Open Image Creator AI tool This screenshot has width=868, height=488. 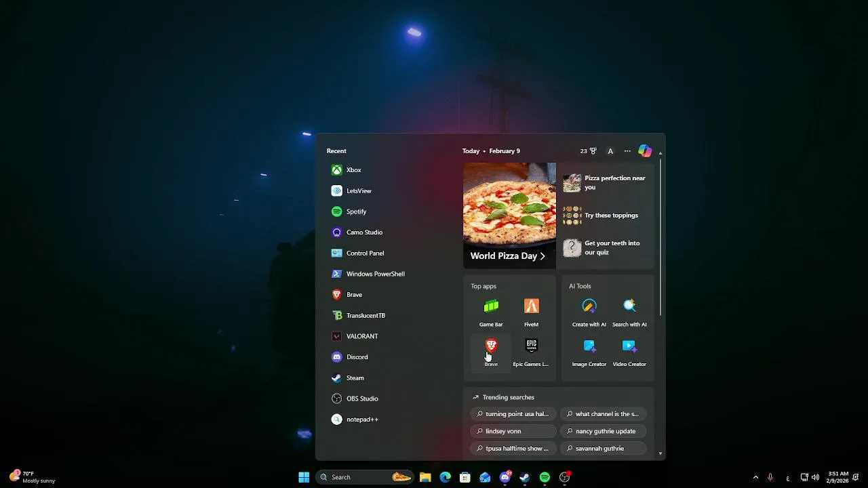[x=589, y=352]
